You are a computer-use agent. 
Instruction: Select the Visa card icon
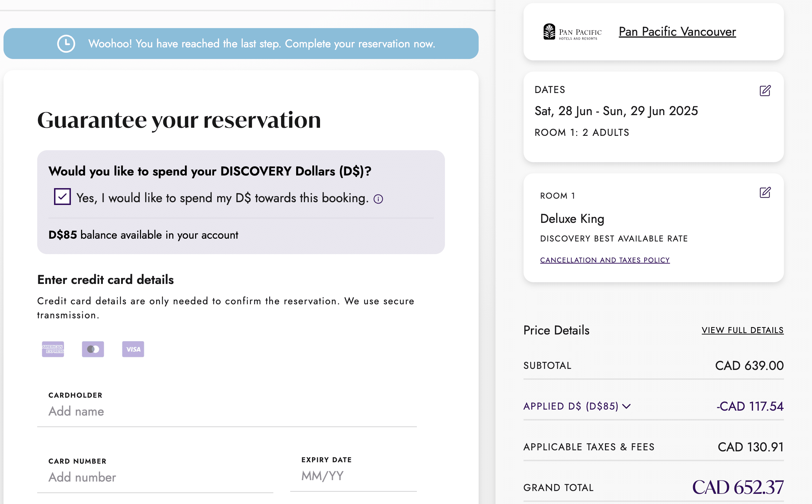(x=133, y=349)
